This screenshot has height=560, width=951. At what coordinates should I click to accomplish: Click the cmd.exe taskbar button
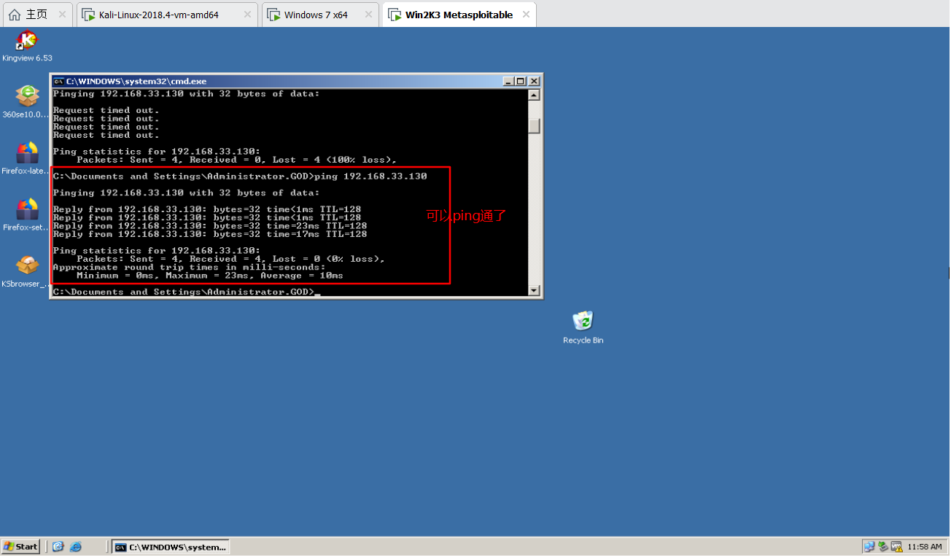[x=171, y=546]
